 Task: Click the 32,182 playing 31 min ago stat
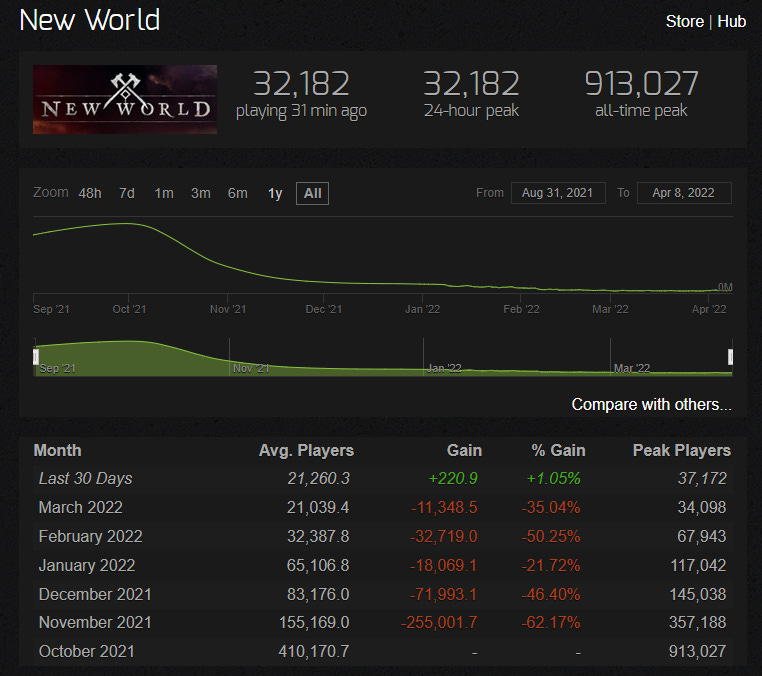point(301,84)
